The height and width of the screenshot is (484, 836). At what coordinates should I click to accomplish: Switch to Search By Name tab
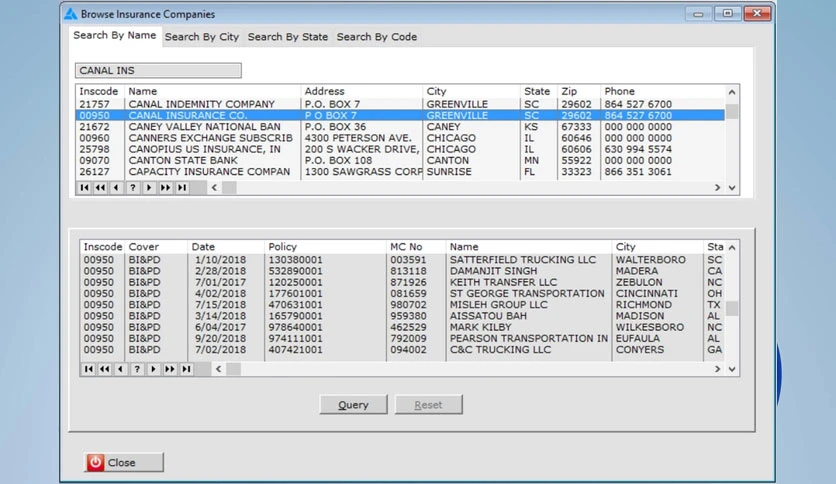pos(115,35)
